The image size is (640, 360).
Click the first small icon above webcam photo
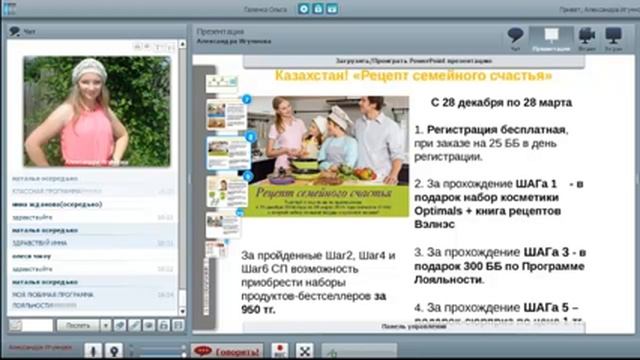coord(138,47)
